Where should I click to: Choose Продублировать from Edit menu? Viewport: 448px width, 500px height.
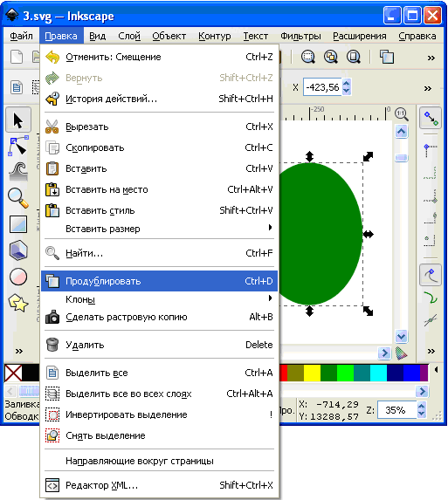pyautogui.click(x=159, y=281)
